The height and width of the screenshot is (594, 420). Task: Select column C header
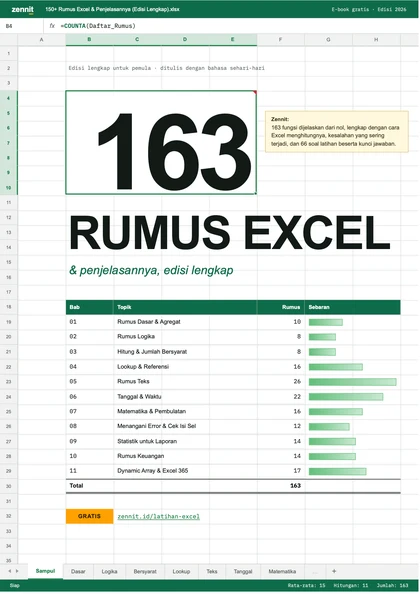tap(137, 39)
